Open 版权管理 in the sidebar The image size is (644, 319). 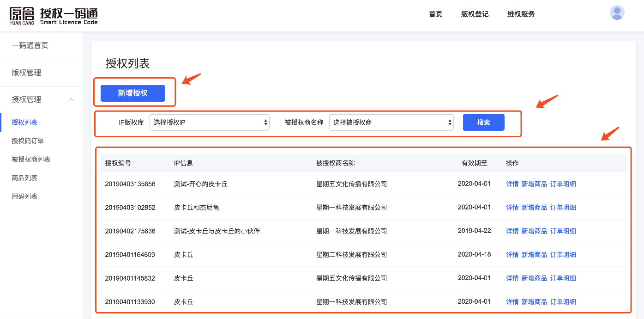pos(26,73)
